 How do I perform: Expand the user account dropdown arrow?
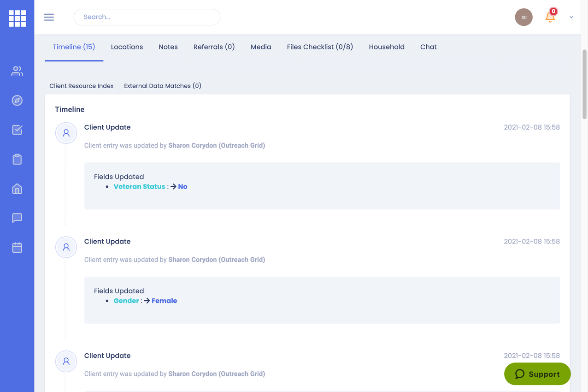[x=571, y=17]
